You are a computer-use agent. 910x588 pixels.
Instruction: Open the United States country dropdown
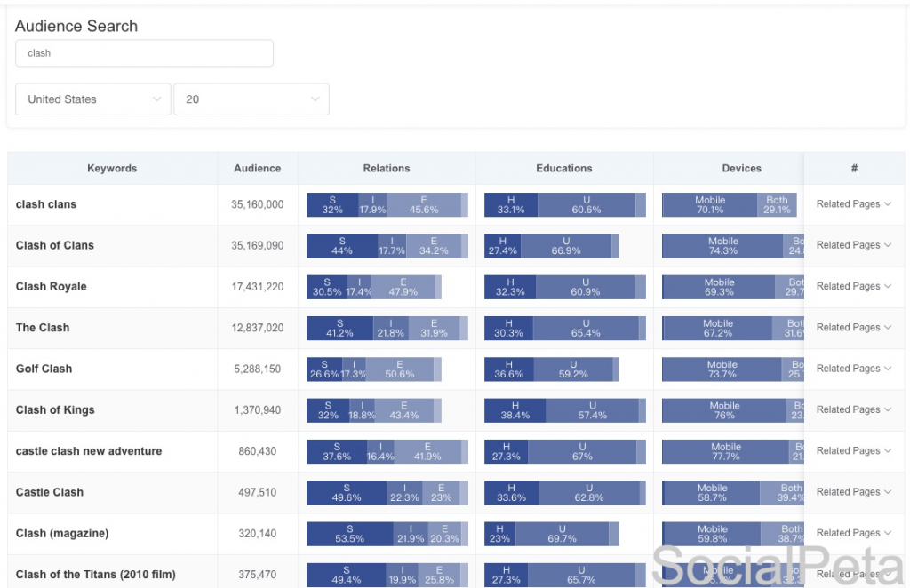coord(92,99)
